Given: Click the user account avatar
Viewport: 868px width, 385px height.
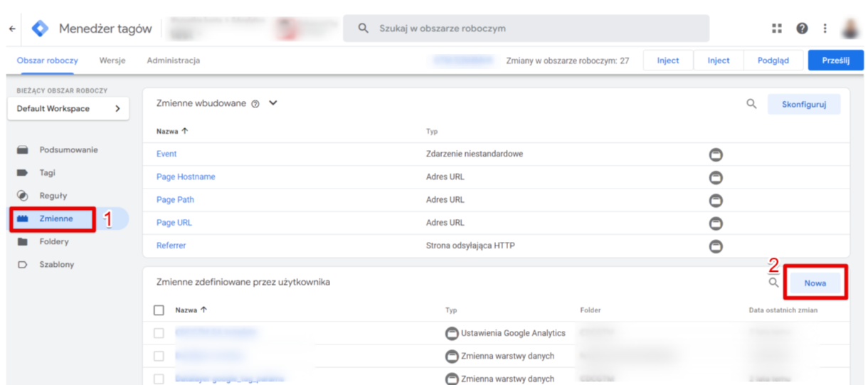Looking at the screenshot, I should 850,28.
